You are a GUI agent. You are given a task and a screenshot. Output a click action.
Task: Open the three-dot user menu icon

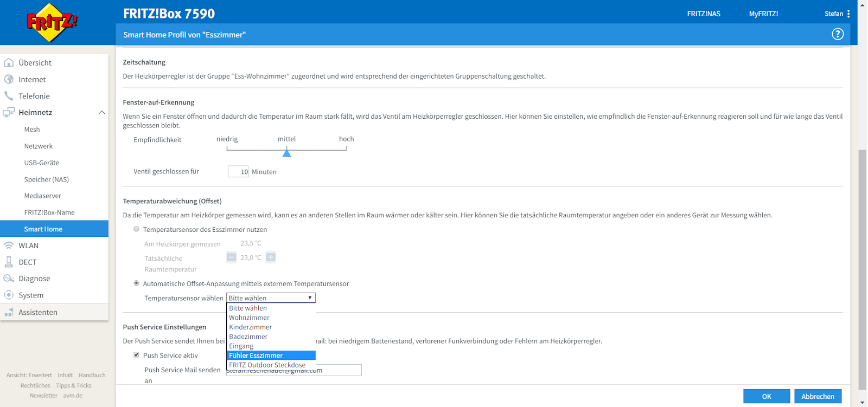pos(848,14)
